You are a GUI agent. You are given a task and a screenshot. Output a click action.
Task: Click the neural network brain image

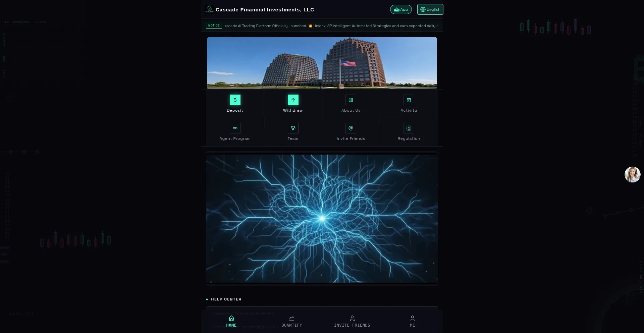point(322,218)
